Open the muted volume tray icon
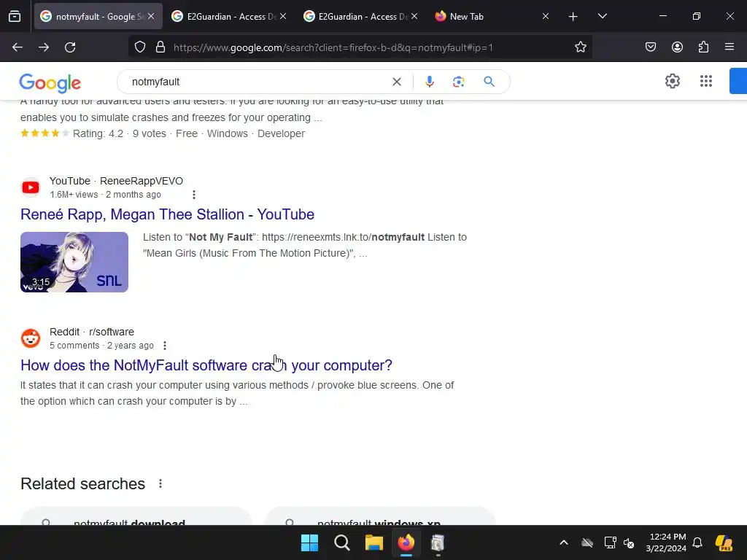 (x=629, y=542)
